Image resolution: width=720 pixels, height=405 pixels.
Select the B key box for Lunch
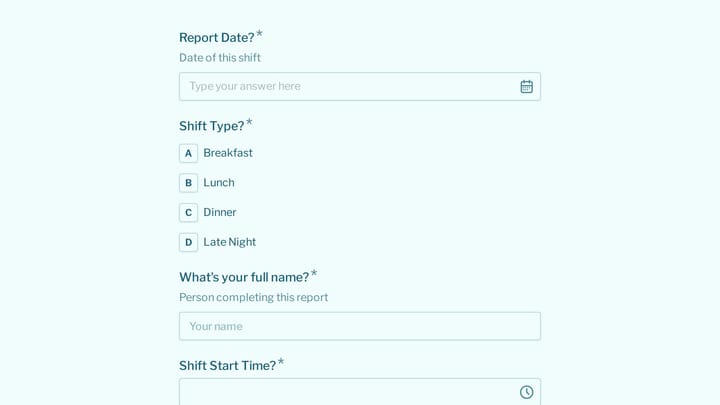[188, 183]
